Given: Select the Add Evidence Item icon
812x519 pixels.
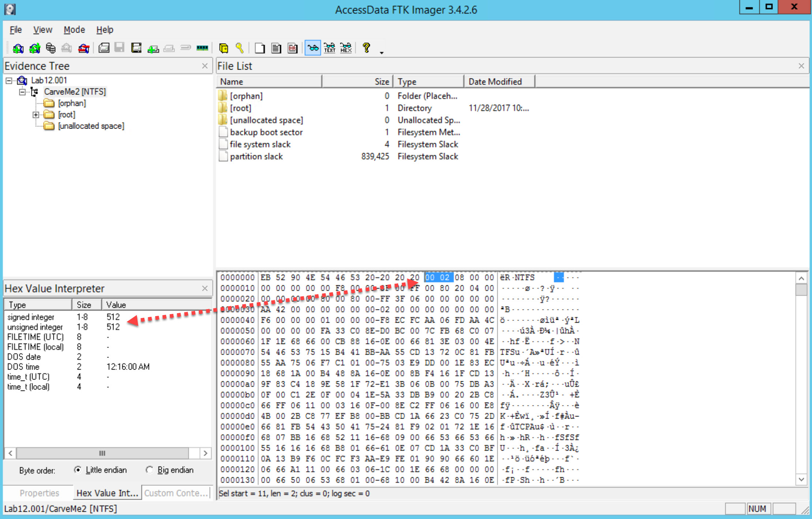Looking at the screenshot, I should pyautogui.click(x=18, y=48).
